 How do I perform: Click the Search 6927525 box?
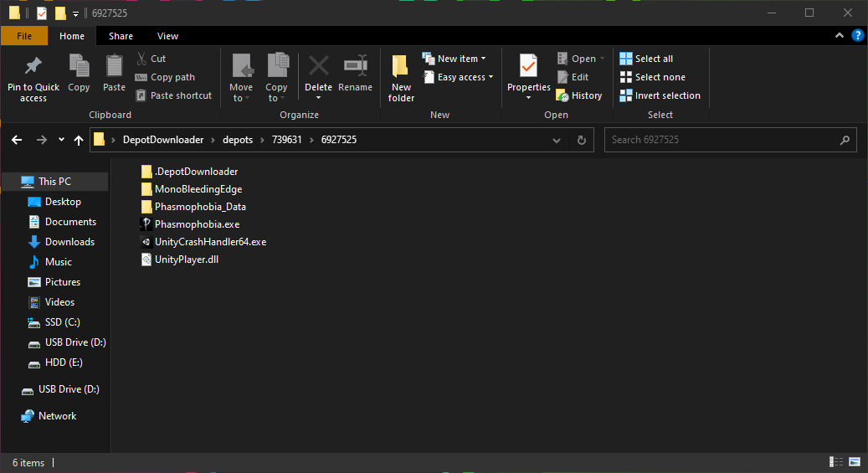(730, 140)
